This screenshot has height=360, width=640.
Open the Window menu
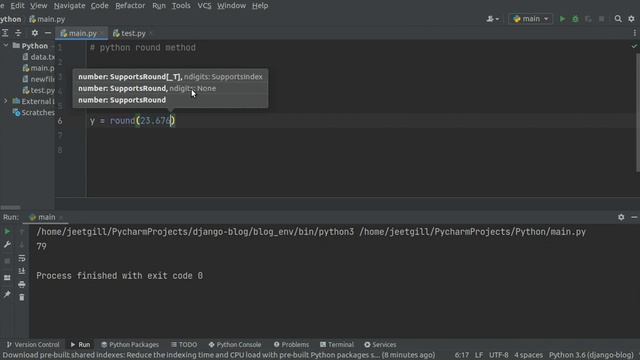pyautogui.click(x=231, y=6)
